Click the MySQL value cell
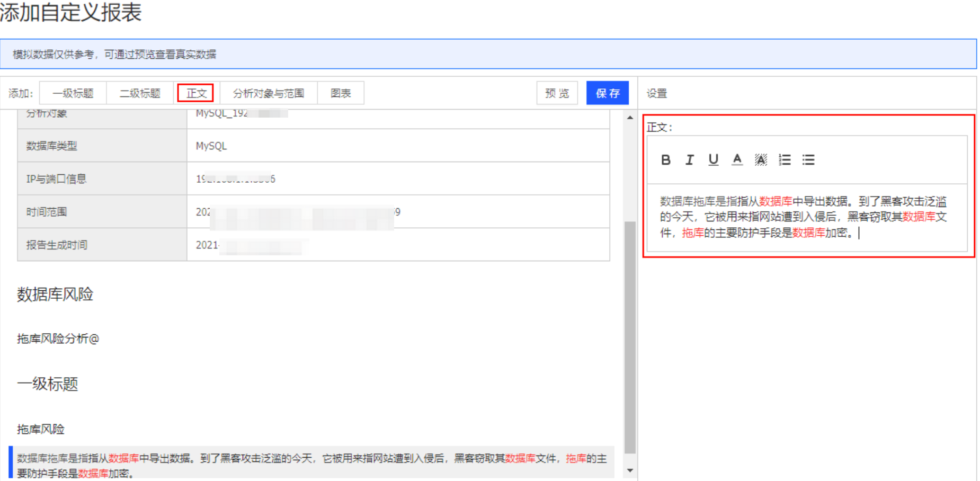The image size is (980, 481). click(x=398, y=146)
